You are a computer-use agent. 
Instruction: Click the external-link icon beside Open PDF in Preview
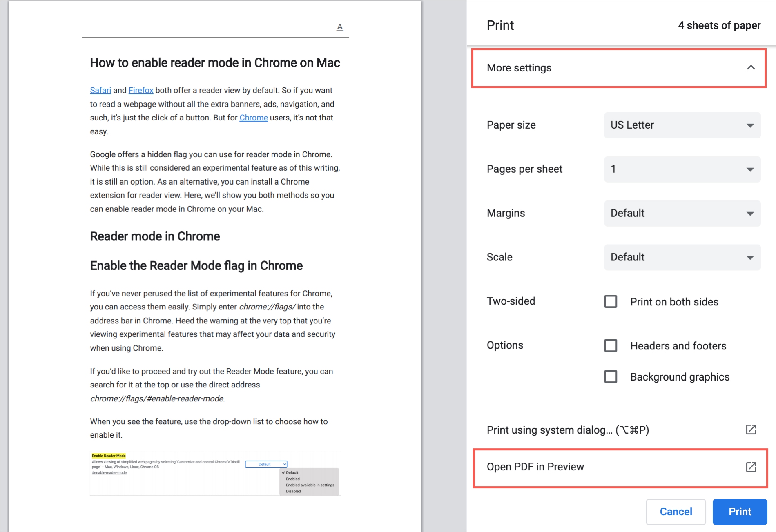[751, 467]
